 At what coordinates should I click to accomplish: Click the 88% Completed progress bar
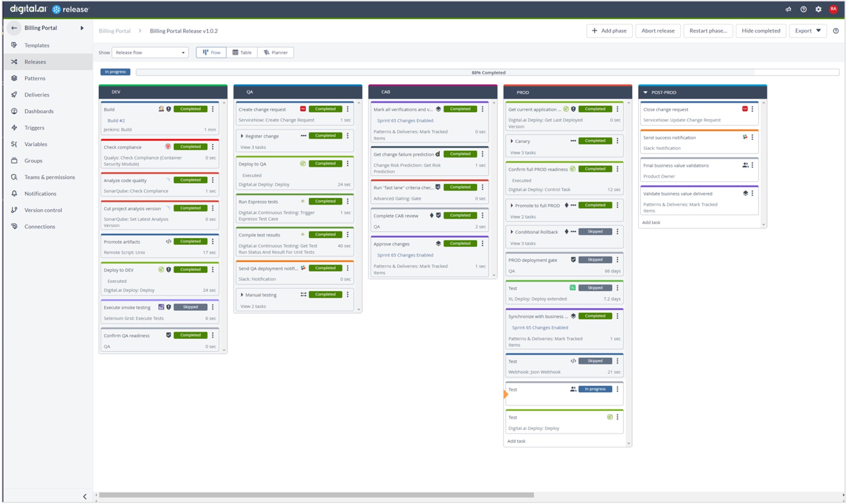487,72
